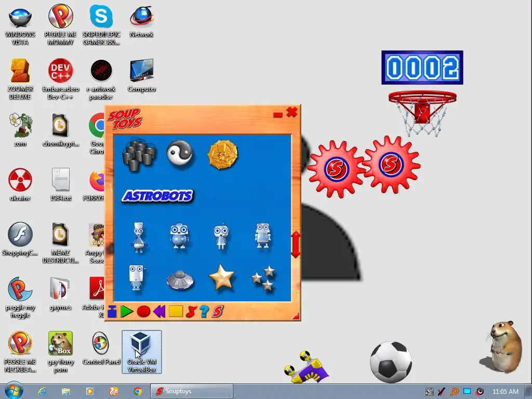Pick the flying saucer UFO toy
Screen dimensions: 532x399
(180, 280)
